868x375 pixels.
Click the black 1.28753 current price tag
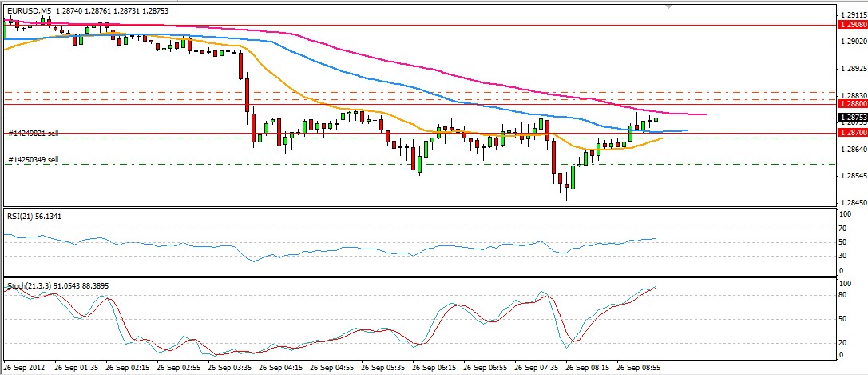click(x=851, y=117)
